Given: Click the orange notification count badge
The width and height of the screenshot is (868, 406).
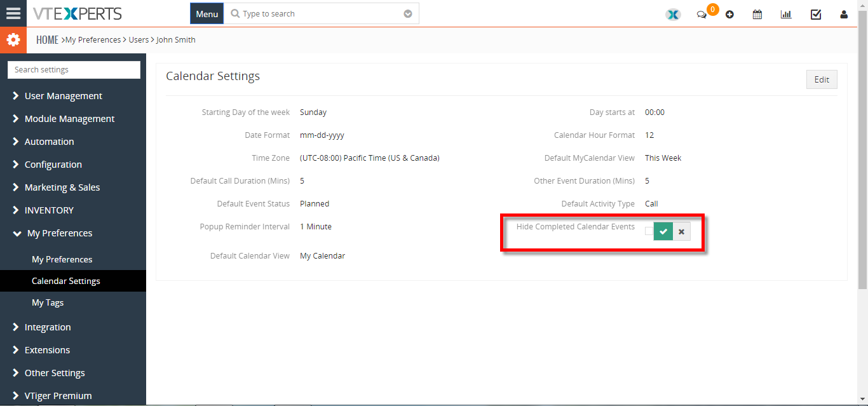Looking at the screenshot, I should [x=713, y=9].
